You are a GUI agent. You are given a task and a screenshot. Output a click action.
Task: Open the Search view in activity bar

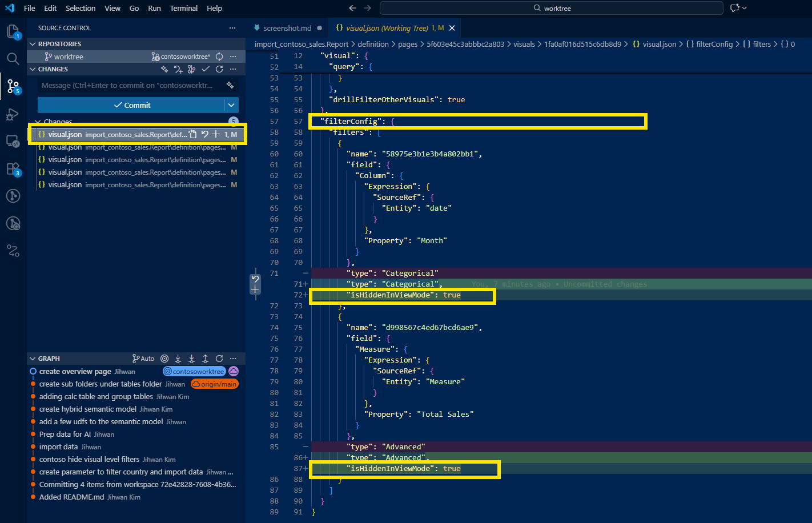point(13,58)
